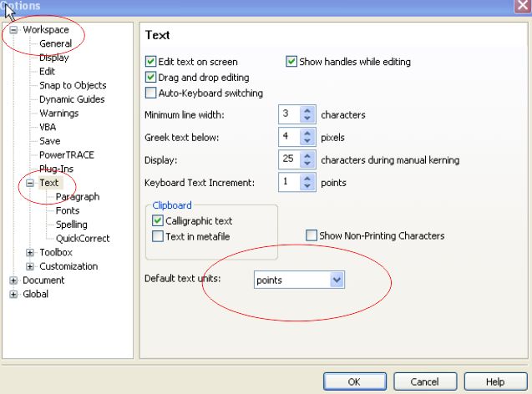Collapse the Workspace tree node
This screenshot has width=532, height=394.
[x=13, y=30]
